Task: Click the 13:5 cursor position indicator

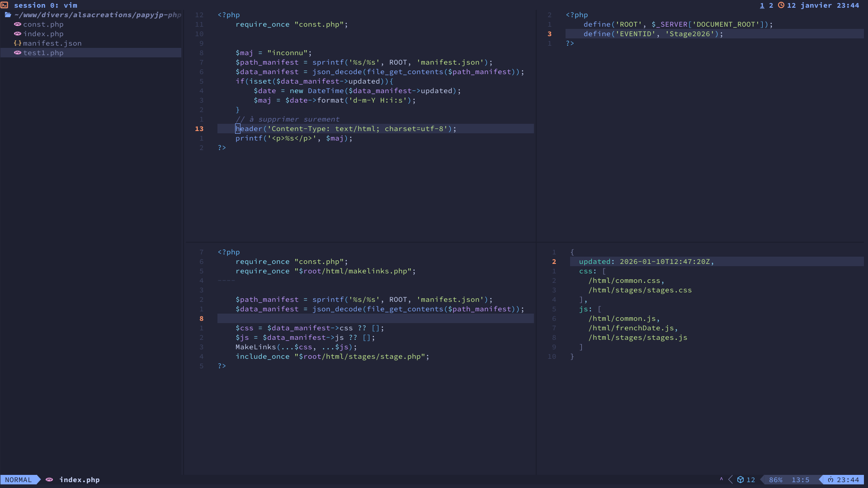Action: click(800, 480)
